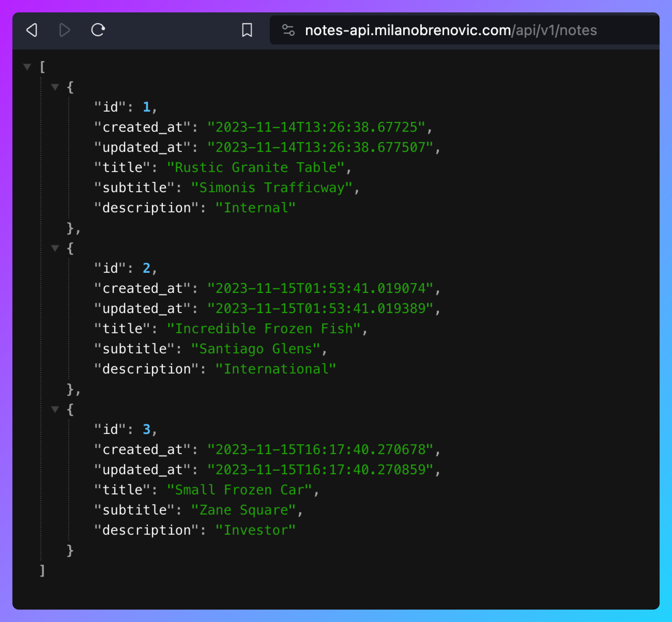Select created_at value "2023-11-15T16:17:40.270678"
The height and width of the screenshot is (622, 672).
[320, 450]
